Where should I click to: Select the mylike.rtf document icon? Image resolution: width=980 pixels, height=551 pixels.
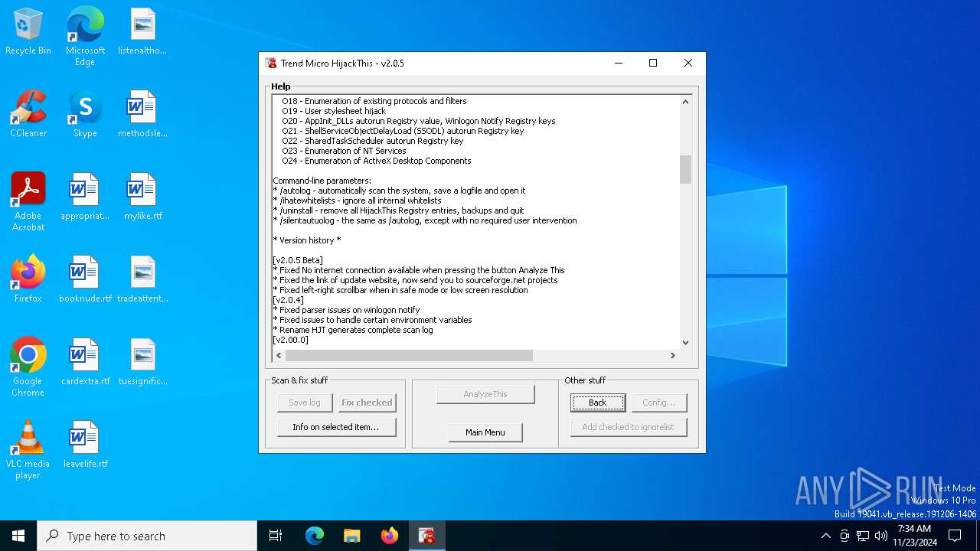[142, 197]
